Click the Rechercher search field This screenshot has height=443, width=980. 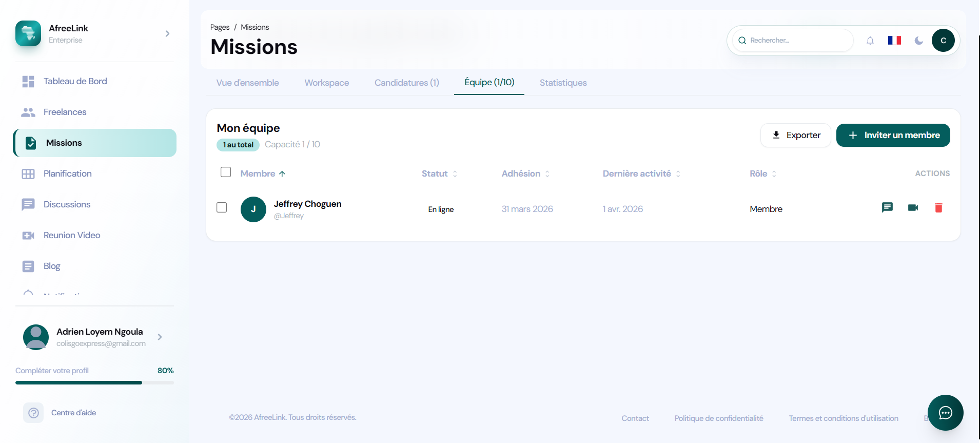pyautogui.click(x=793, y=41)
